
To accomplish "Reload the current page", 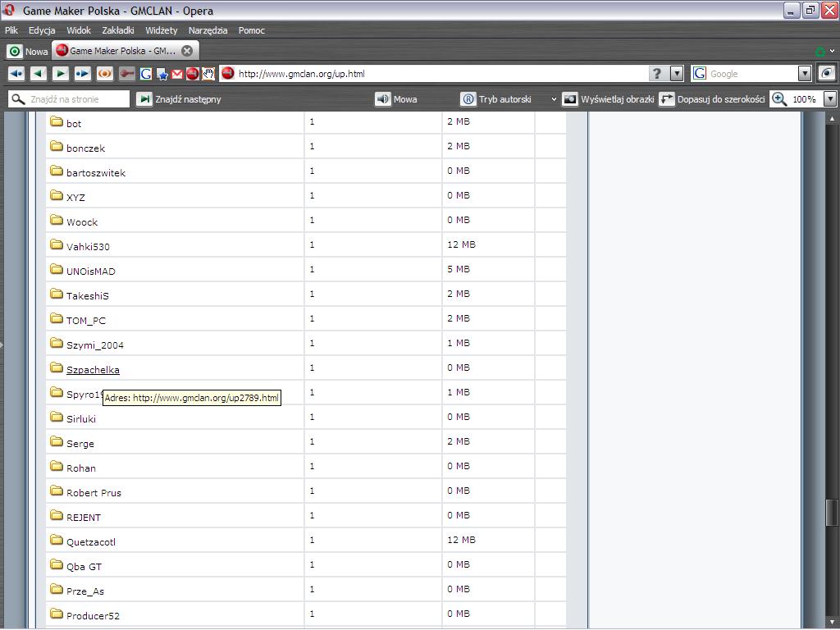I will (104, 73).
